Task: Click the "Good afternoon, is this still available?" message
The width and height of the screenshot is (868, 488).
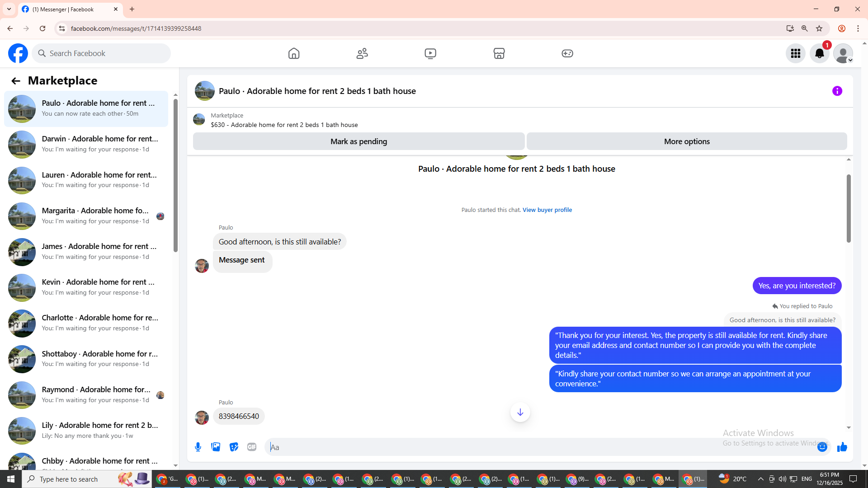Action: coord(280,242)
